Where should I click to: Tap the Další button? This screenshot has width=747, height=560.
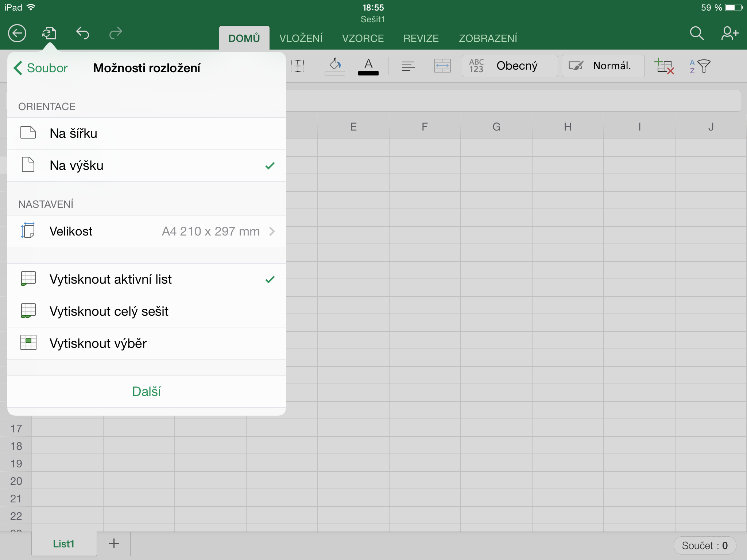[x=146, y=392]
